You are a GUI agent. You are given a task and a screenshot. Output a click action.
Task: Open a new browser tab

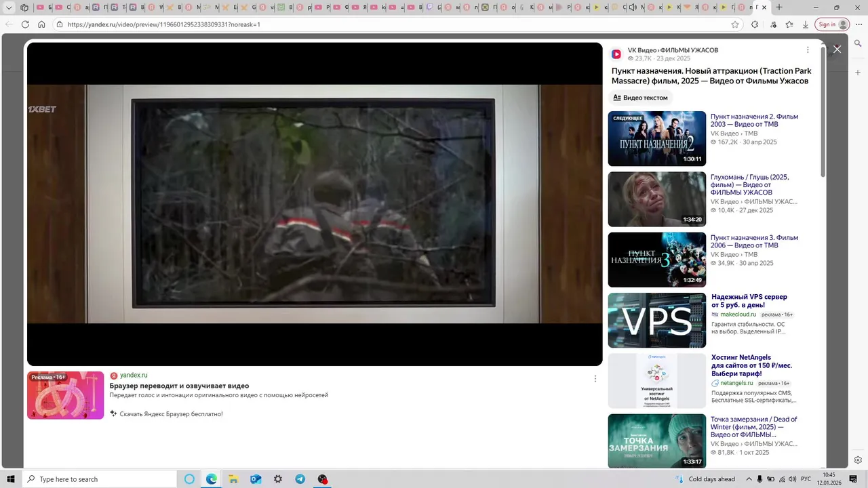pyautogui.click(x=779, y=7)
